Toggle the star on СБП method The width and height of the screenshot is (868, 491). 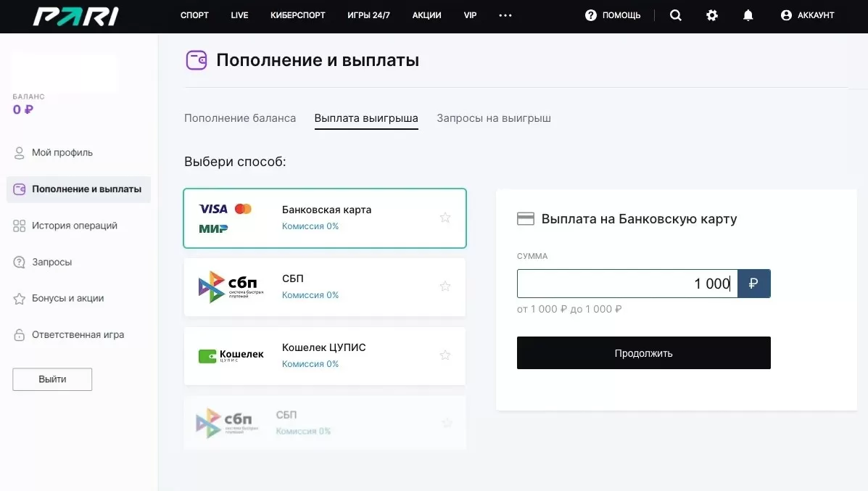[x=445, y=286]
